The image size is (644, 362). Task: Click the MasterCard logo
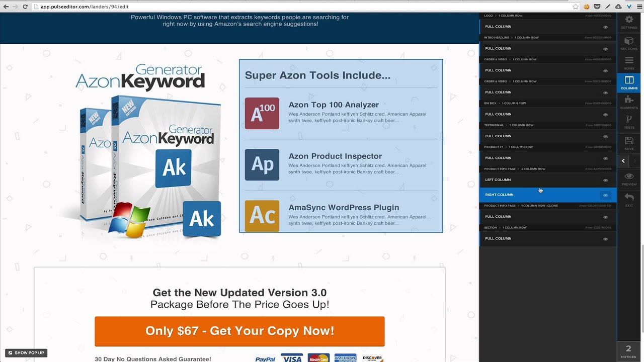tap(318, 358)
